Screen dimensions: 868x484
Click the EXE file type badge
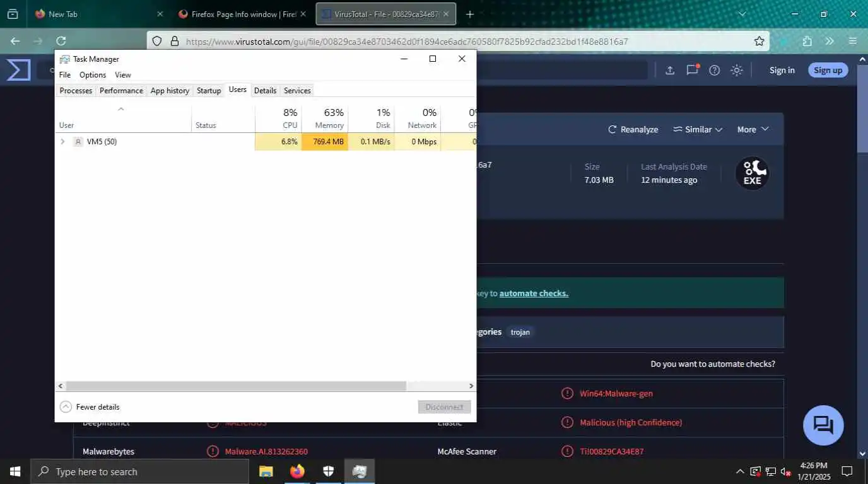click(752, 173)
